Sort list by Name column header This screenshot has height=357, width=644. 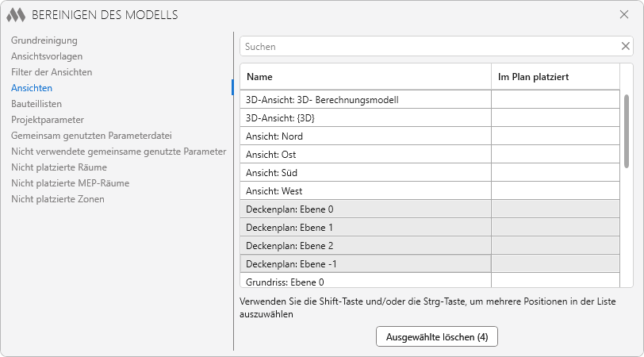pos(365,77)
